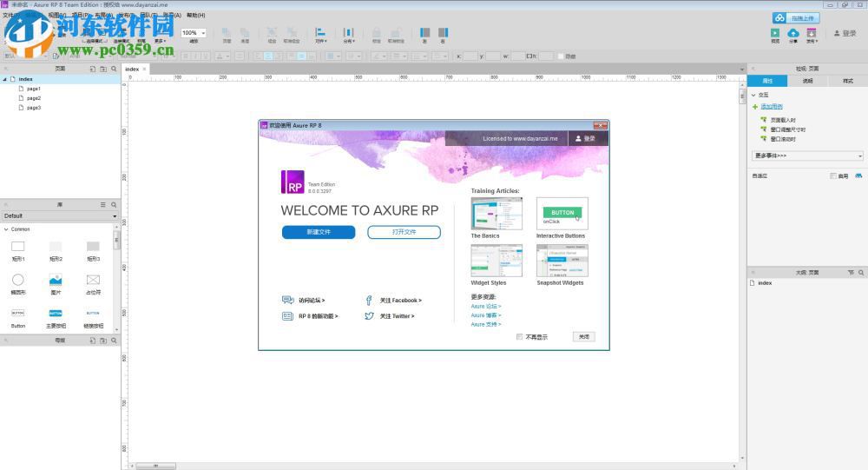Click the 拖拽上传 upload button
The image size is (868, 470).
click(796, 18)
